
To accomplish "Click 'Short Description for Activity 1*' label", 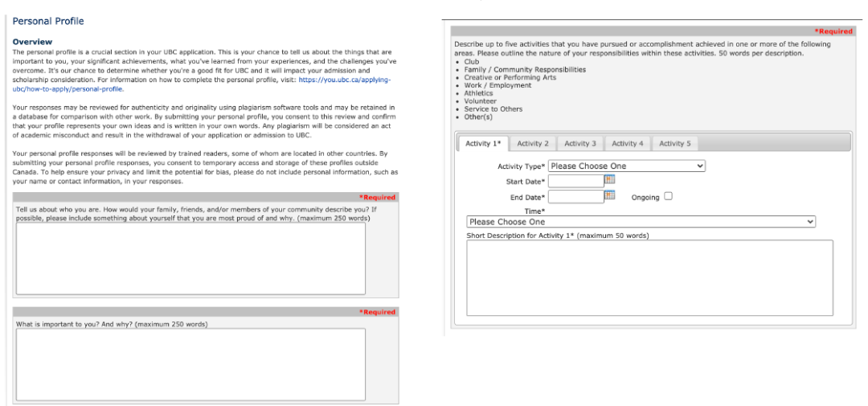I will point(558,236).
